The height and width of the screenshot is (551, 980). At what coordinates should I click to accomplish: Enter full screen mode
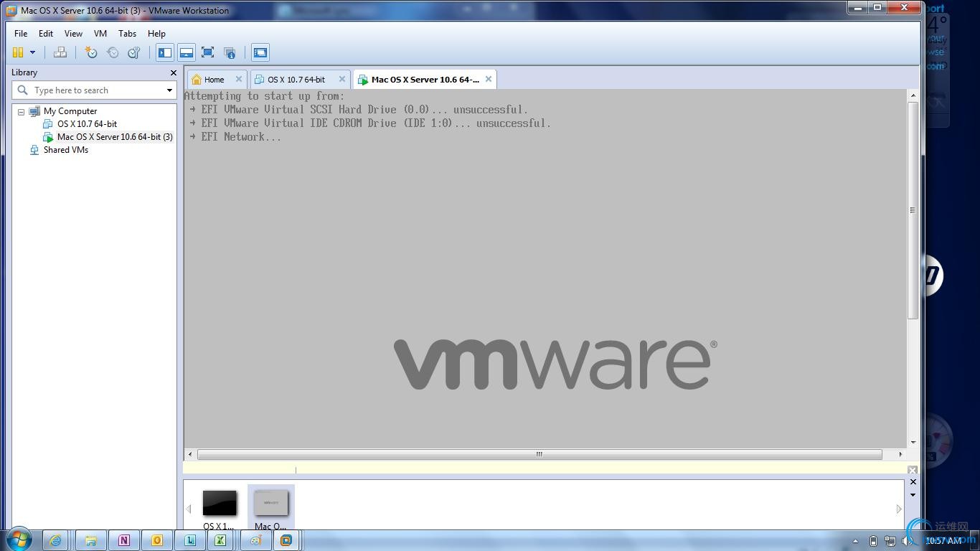(x=207, y=52)
